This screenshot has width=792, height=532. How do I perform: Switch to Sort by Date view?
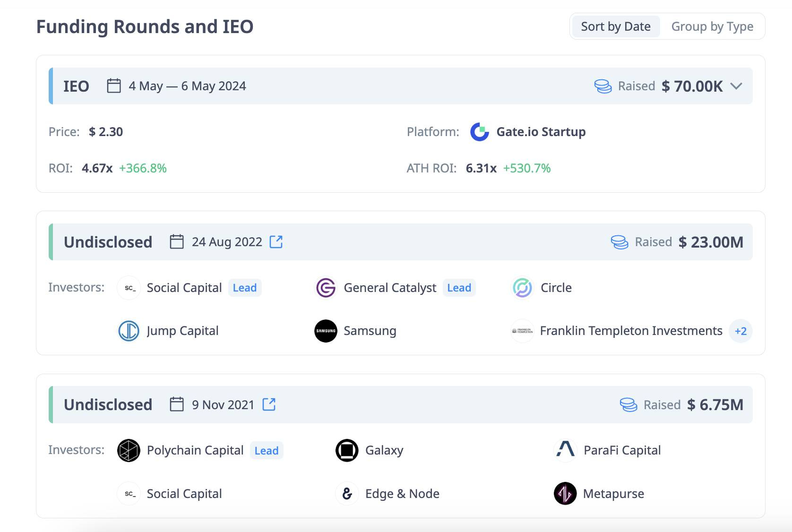[615, 26]
